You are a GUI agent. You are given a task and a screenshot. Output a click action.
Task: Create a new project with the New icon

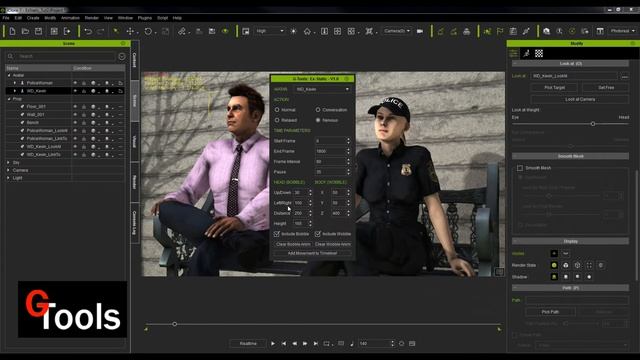point(12,31)
